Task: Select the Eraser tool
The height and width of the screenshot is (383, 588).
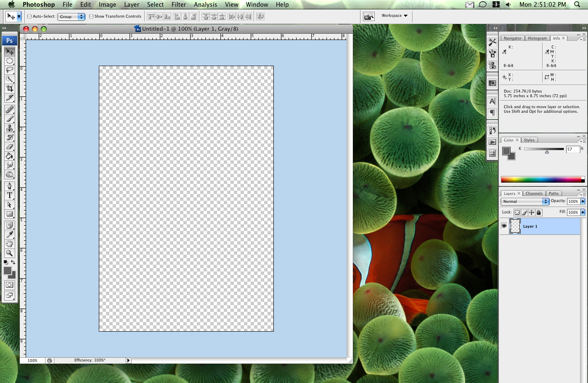Action: click(x=10, y=147)
